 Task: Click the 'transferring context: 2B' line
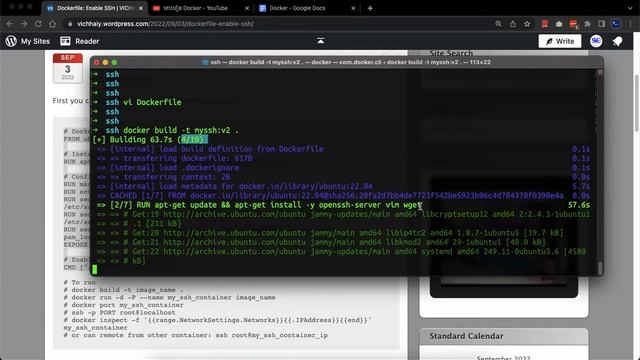click(x=164, y=177)
